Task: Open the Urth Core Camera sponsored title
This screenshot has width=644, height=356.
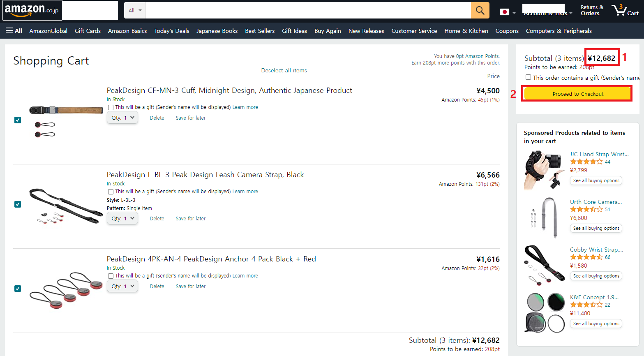Action: point(596,202)
